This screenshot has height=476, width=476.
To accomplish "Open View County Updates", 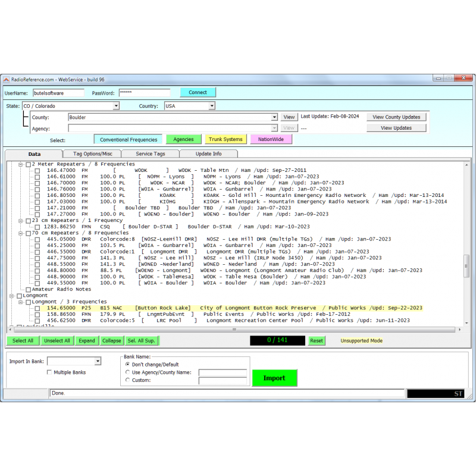I will coord(396,117).
